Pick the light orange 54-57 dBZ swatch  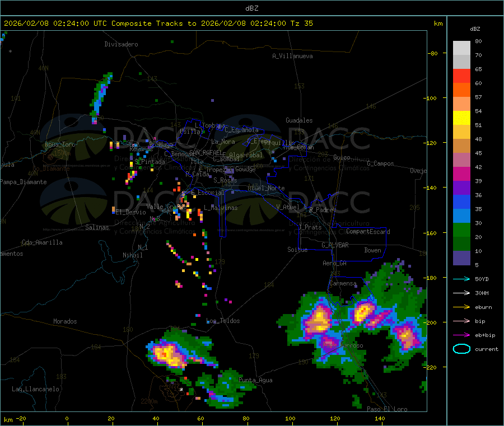pyautogui.click(x=461, y=104)
